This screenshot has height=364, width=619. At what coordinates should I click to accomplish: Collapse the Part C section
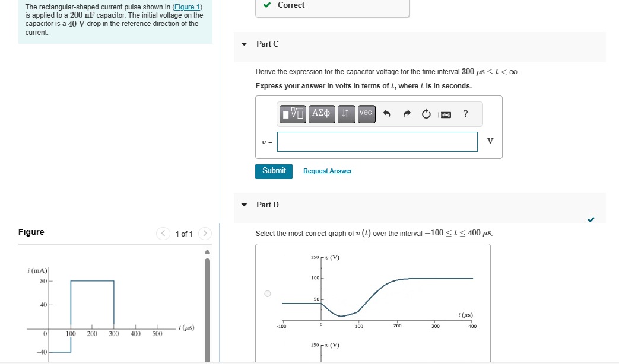[x=243, y=44]
